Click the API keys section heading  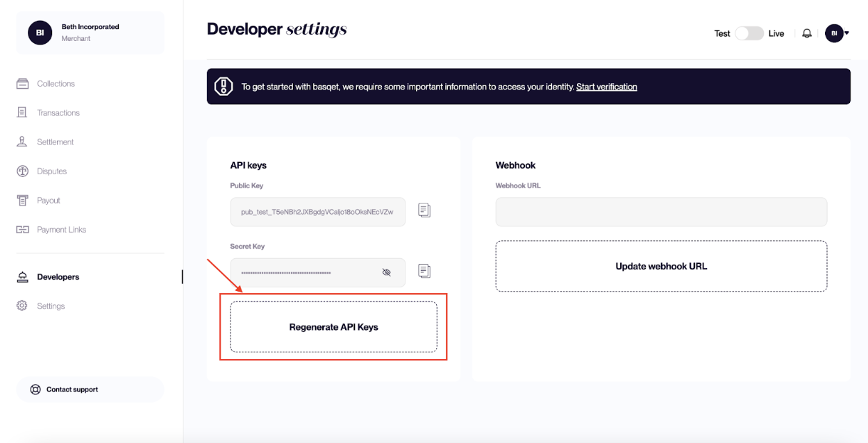pyautogui.click(x=249, y=165)
